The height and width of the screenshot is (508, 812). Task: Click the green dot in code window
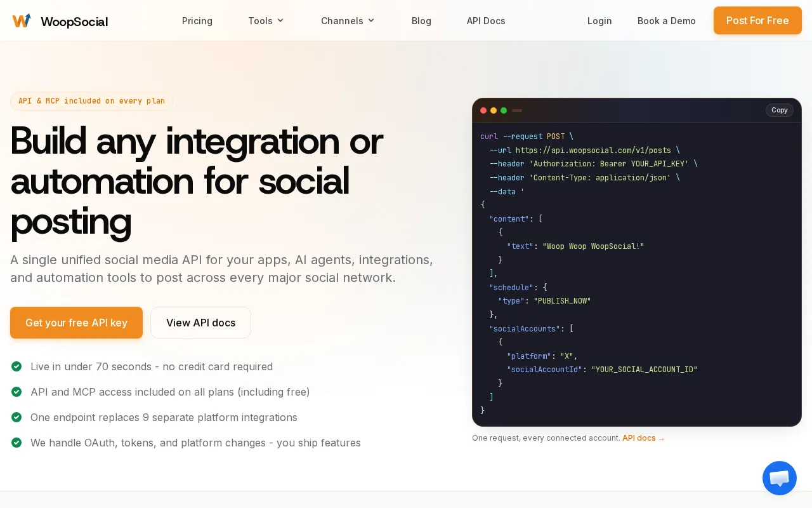tap(504, 110)
